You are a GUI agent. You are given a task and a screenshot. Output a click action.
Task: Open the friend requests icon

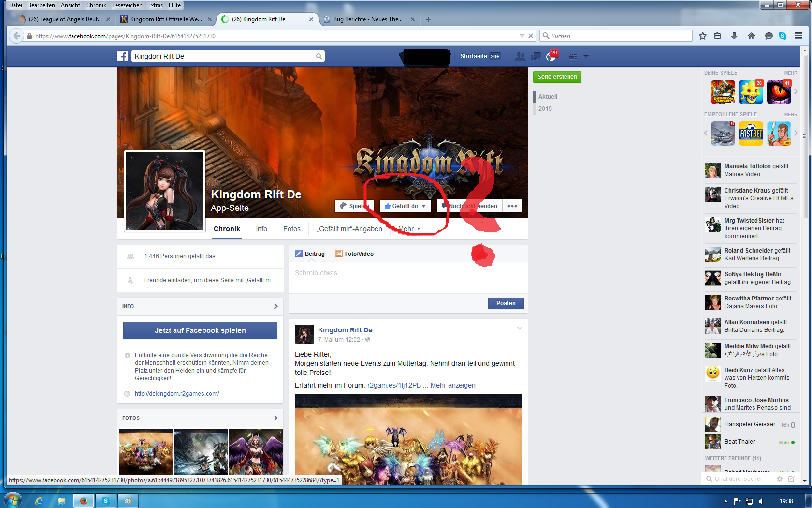click(x=520, y=57)
